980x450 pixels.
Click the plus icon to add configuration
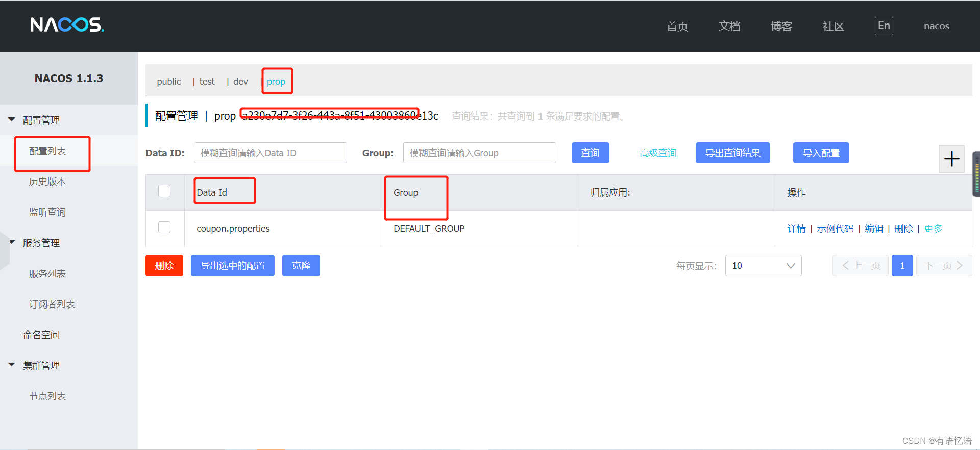[951, 159]
